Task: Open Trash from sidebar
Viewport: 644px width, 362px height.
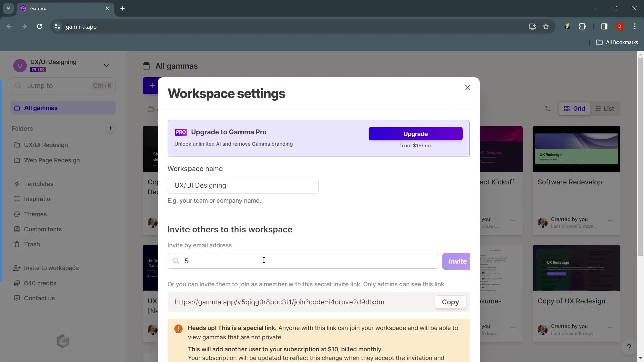Action: (32, 244)
